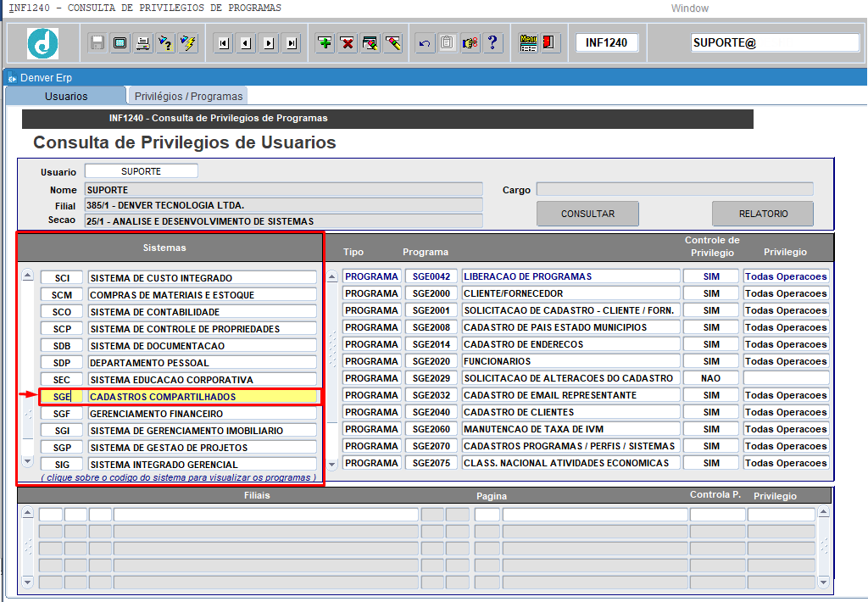This screenshot has width=868, height=602.
Task: Click the RELATORIO button
Action: click(x=763, y=214)
